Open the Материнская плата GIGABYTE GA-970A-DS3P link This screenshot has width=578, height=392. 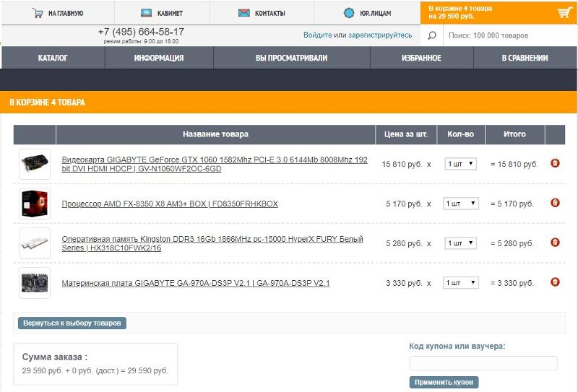pos(196,283)
